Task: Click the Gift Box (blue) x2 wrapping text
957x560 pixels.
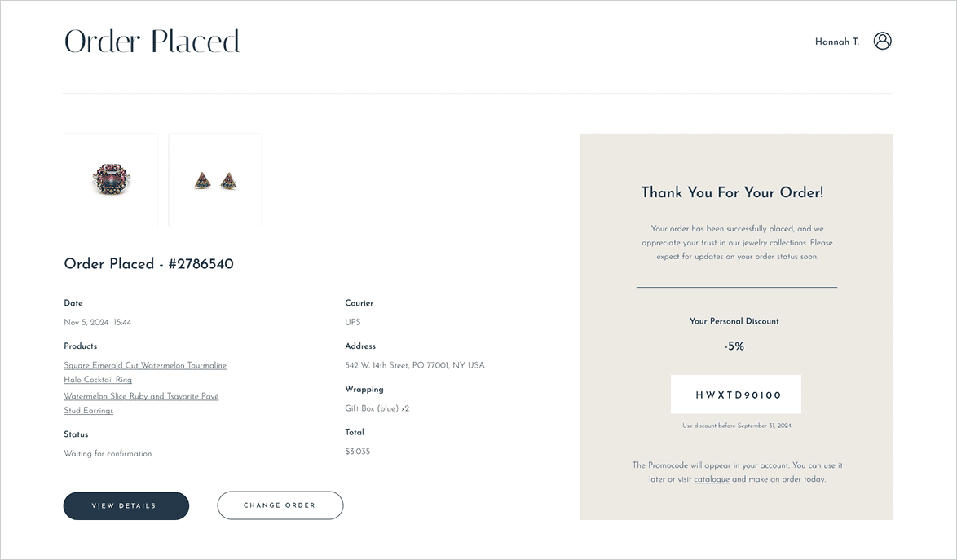Action: pos(377,408)
